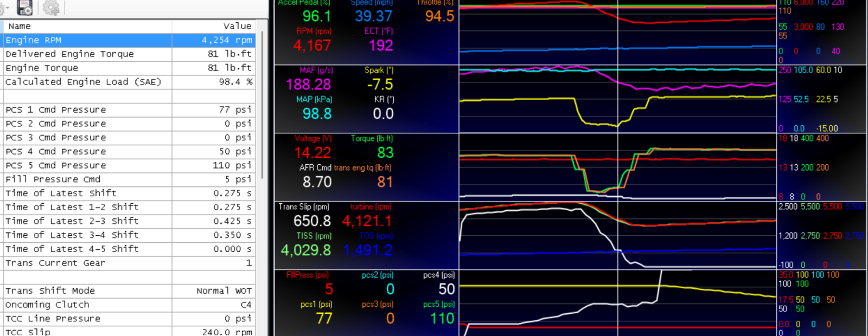This screenshot has height=336, width=868.
Task: Click the Throttle gauge reading 94.5
Action: click(439, 16)
